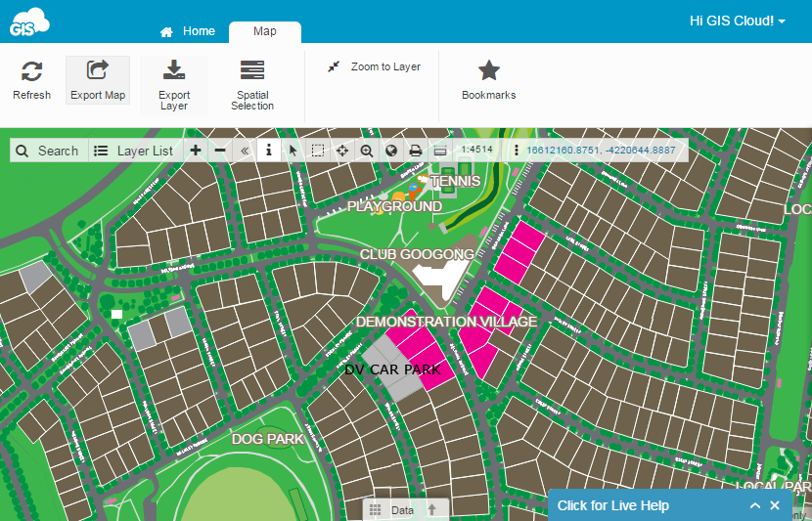Collapse the map toolbar with double chevron
The height and width of the screenshot is (521, 812).
[x=245, y=151]
